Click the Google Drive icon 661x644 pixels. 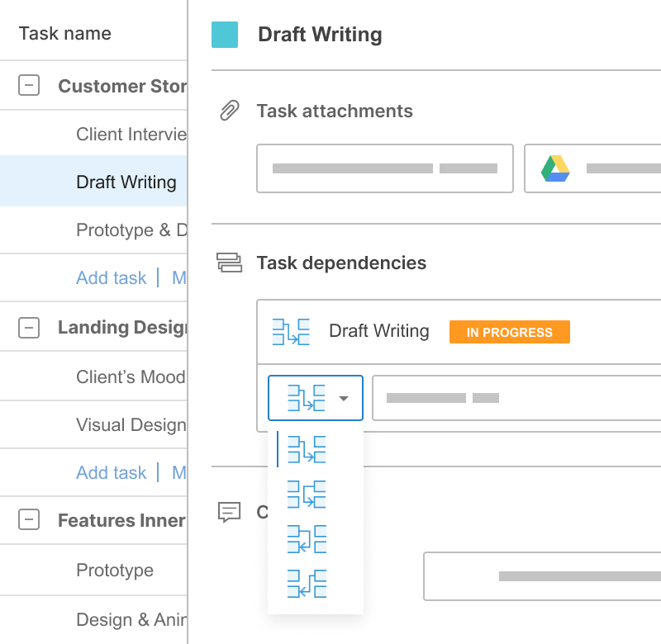coord(555,168)
